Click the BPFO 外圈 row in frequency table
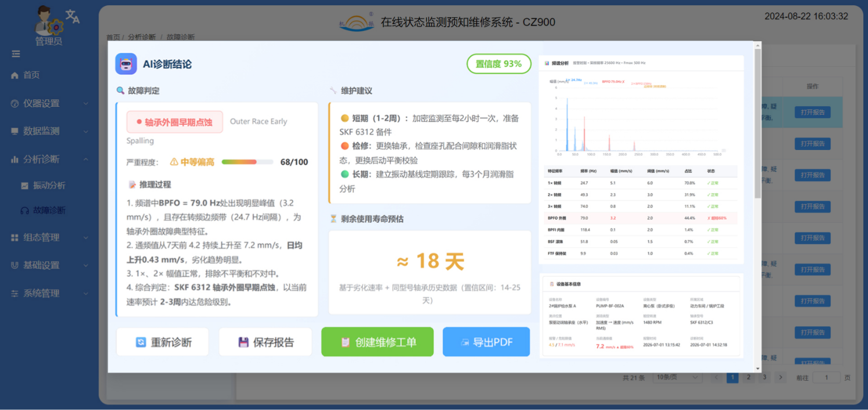This screenshot has width=868, height=410. pos(641,218)
